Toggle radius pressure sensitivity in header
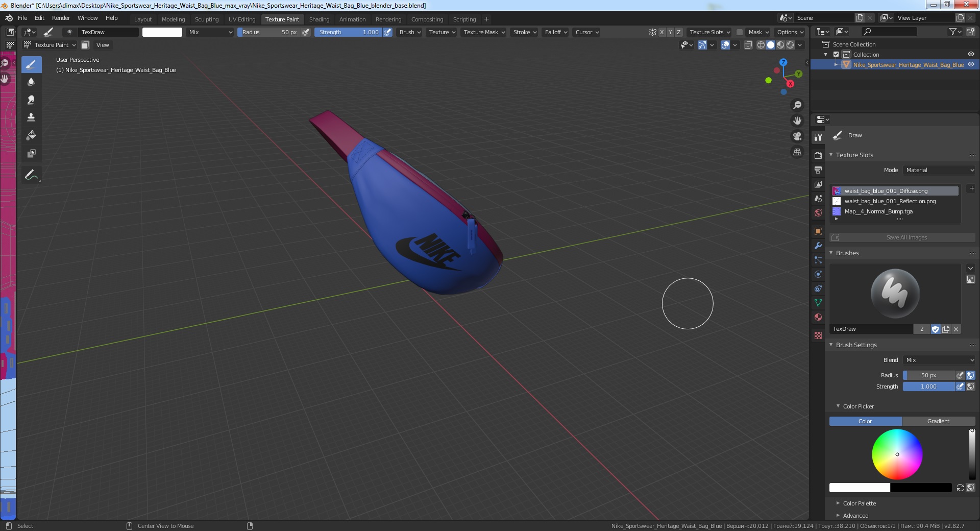Screen dimensions: 980x531 point(306,32)
